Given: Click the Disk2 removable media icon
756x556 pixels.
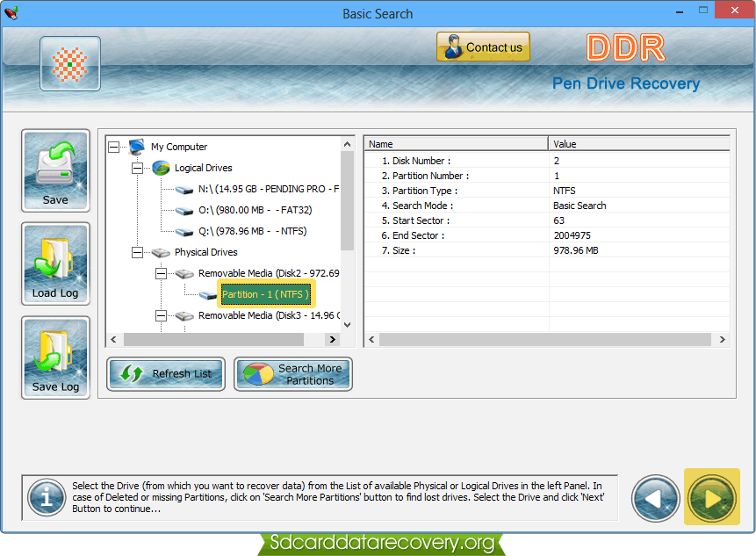Looking at the screenshot, I should 184,274.
